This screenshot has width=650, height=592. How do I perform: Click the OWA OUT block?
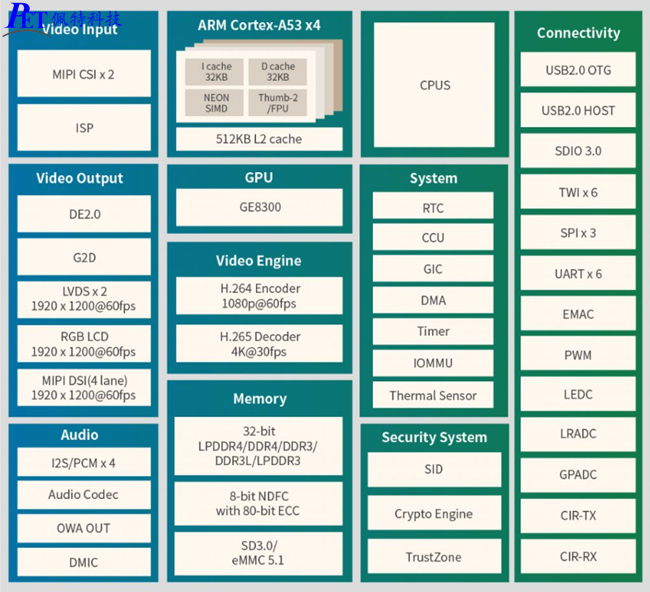(x=84, y=529)
